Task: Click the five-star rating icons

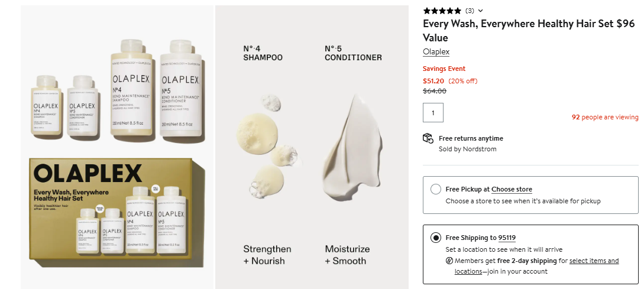Action: (442, 11)
